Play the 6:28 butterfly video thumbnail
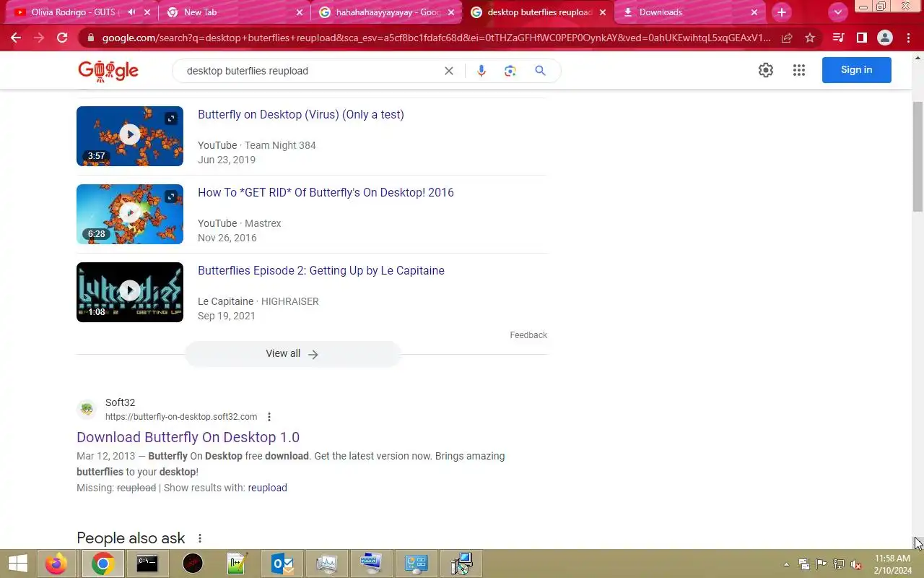This screenshot has width=924, height=578. 130,214
